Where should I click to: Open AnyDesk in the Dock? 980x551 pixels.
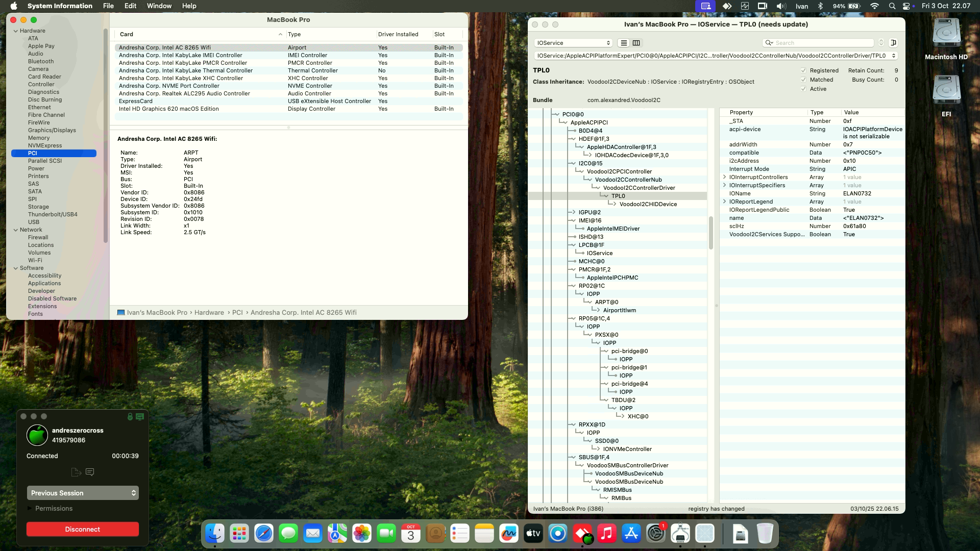click(x=582, y=534)
